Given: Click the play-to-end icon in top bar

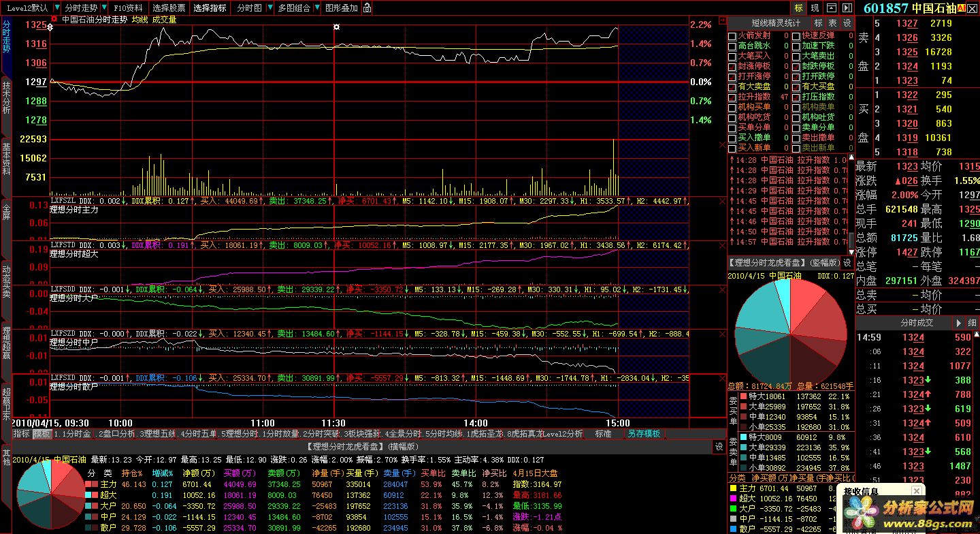Looking at the screenshot, I should 847,8.
